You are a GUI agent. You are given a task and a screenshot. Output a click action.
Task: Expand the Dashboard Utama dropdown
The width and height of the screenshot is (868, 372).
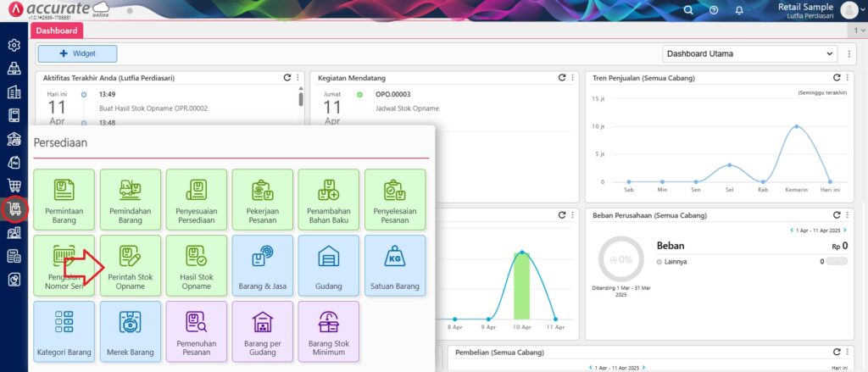point(751,53)
